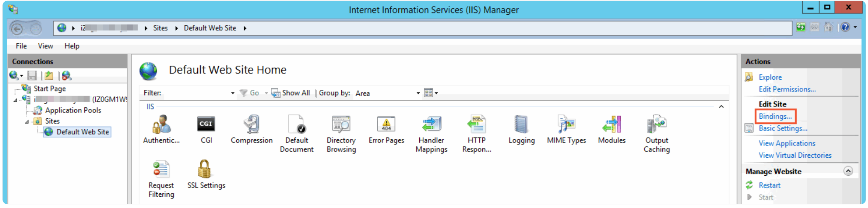Open the Compression feature
Image resolution: width=868 pixels, height=208 pixels.
pos(251,125)
